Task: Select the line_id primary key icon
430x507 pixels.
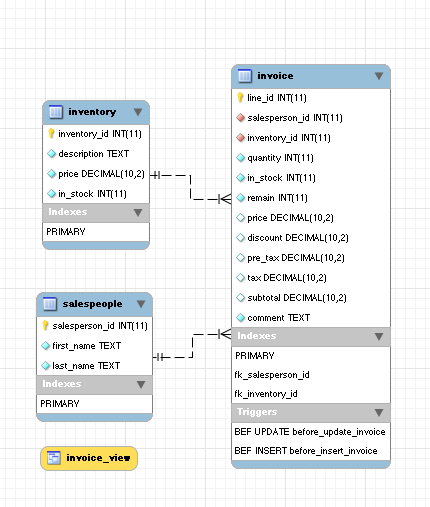Action: (x=240, y=97)
